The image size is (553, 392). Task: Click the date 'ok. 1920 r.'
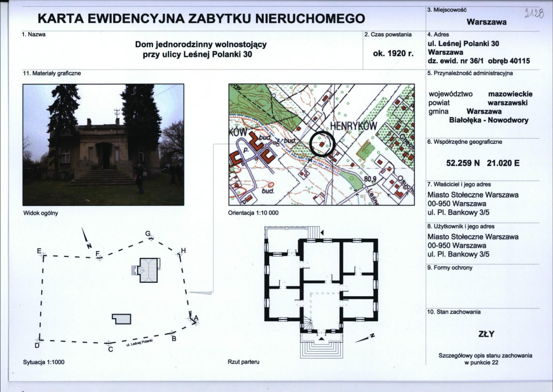pos(393,53)
